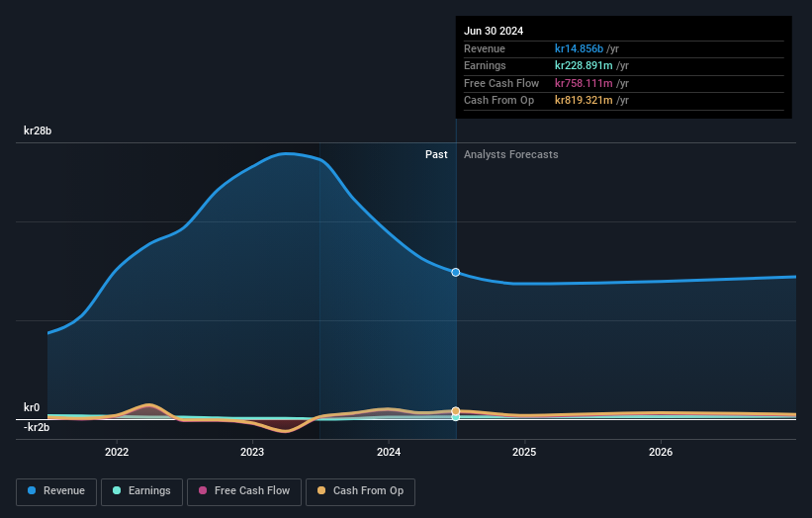812x518 pixels.
Task: Click the kr14.856b revenue value
Action: click(x=579, y=48)
